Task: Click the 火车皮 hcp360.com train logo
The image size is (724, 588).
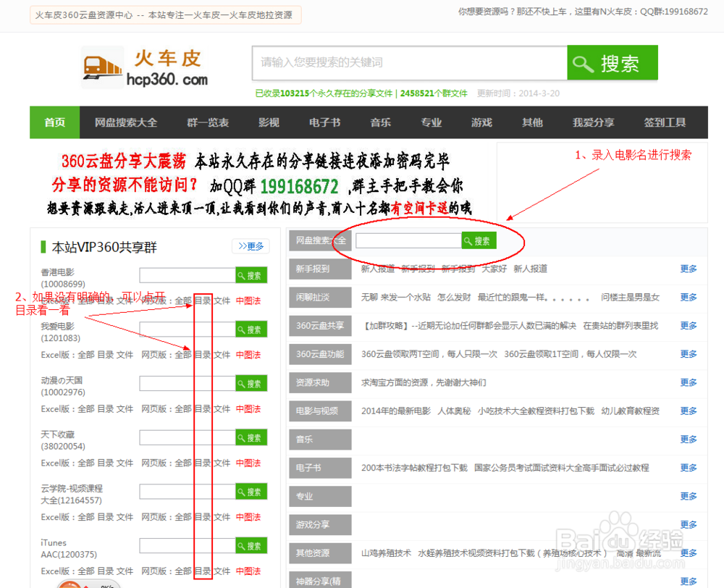Action: (145, 67)
